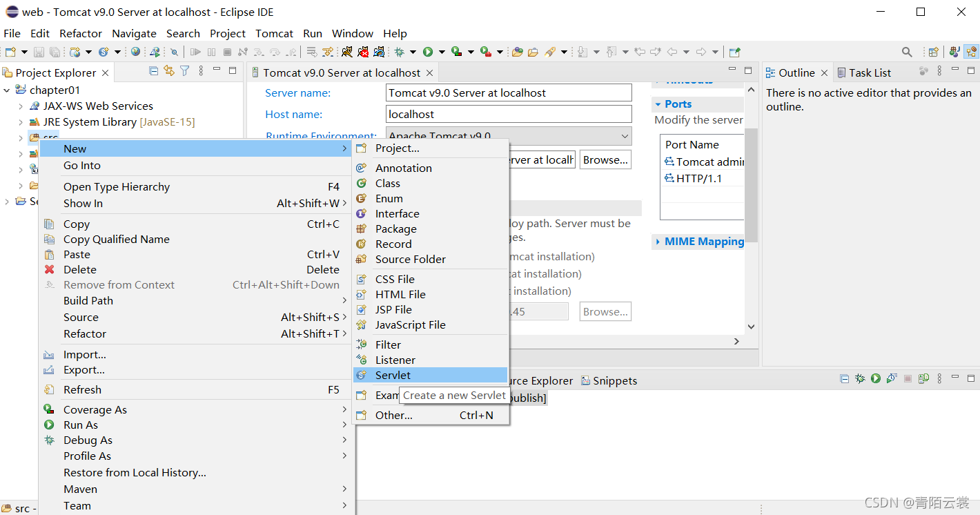Viewport: 980px width, 515px height.
Task: Choose Run As in the context menu
Action: click(196, 425)
